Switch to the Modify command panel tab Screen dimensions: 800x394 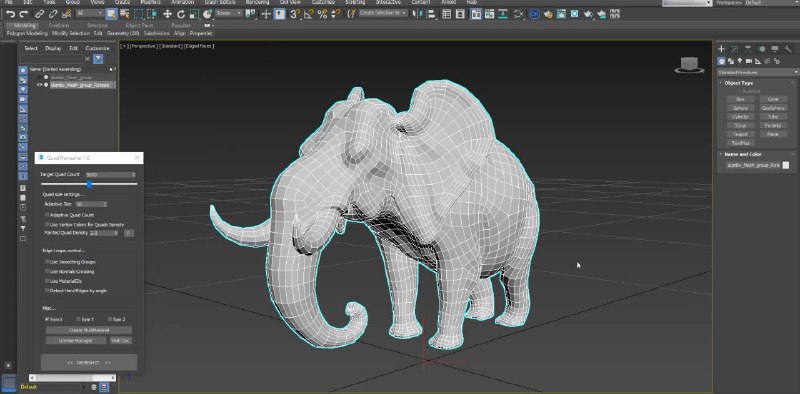point(735,49)
